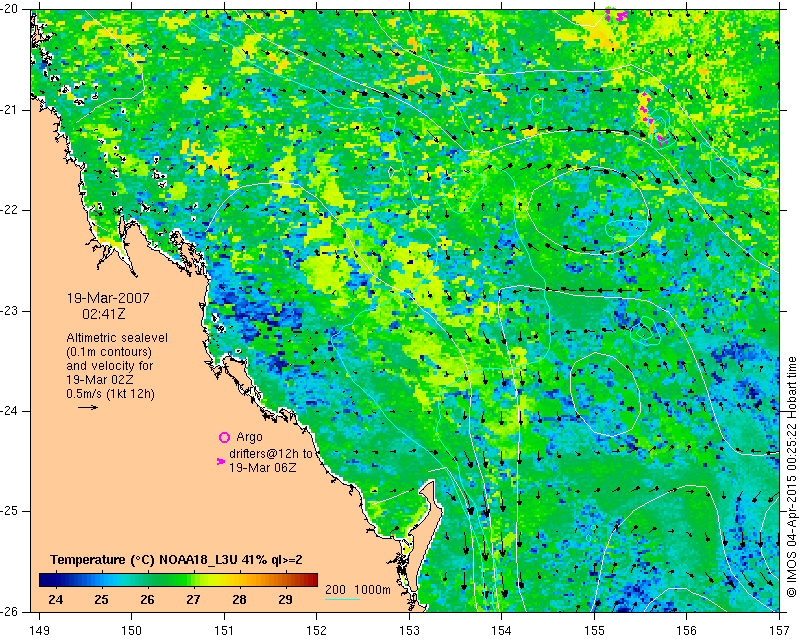Viewport: 800px width, 640px height.
Task: Click the colorbar tick label 24
Action: point(56,599)
